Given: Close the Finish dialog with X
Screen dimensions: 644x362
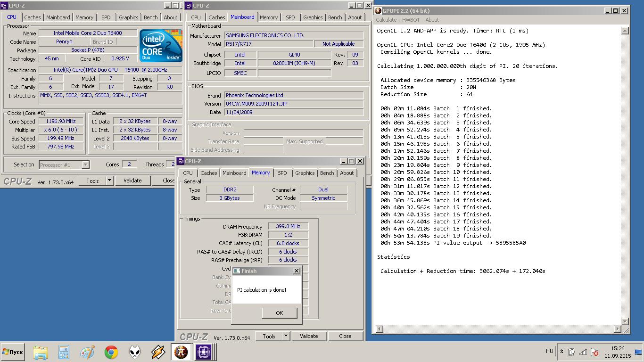Looking at the screenshot, I should [x=296, y=271].
